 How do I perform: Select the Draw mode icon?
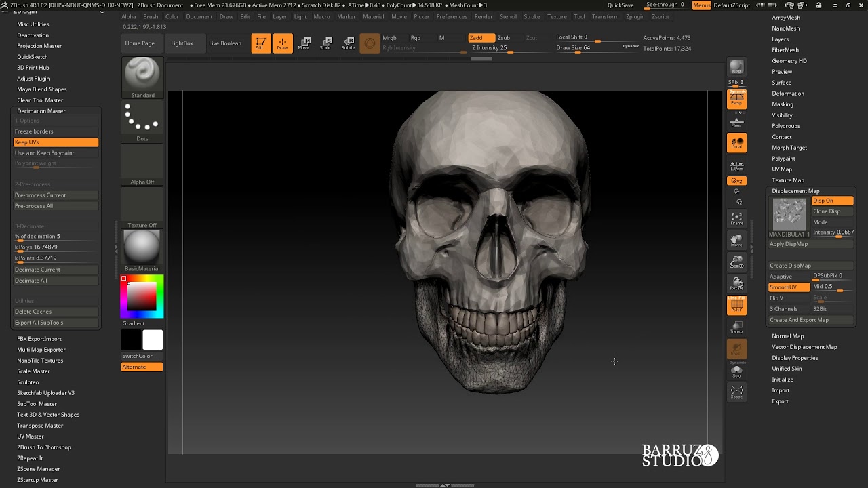283,43
